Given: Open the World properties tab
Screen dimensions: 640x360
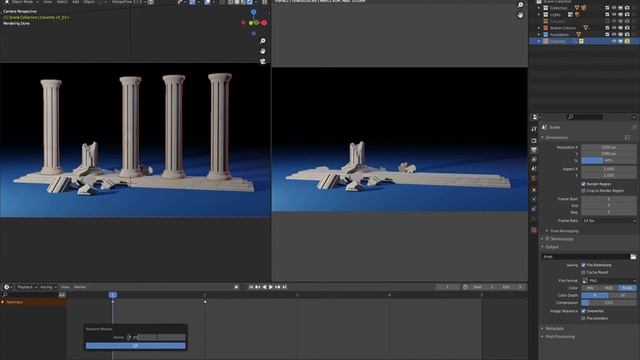Looking at the screenshot, I should click(x=534, y=178).
